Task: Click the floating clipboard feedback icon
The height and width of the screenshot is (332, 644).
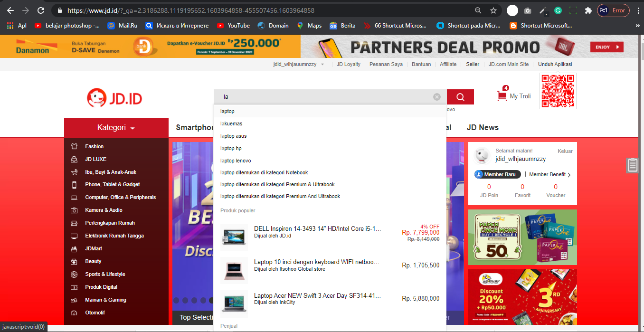Action: [x=632, y=165]
